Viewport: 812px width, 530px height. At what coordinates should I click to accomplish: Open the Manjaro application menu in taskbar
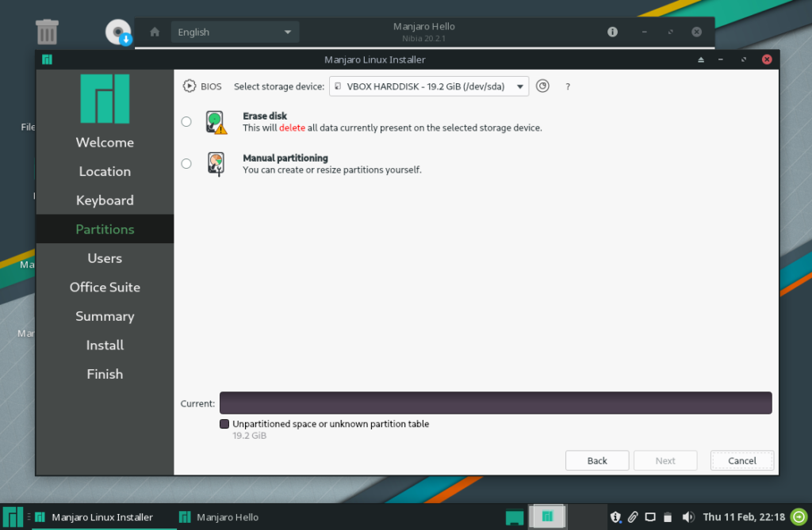pyautogui.click(x=13, y=517)
